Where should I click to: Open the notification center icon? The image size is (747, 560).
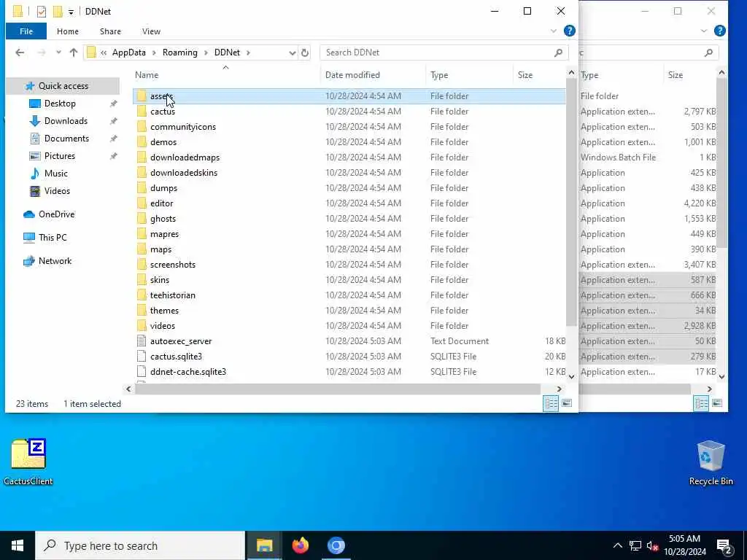pyautogui.click(x=724, y=545)
